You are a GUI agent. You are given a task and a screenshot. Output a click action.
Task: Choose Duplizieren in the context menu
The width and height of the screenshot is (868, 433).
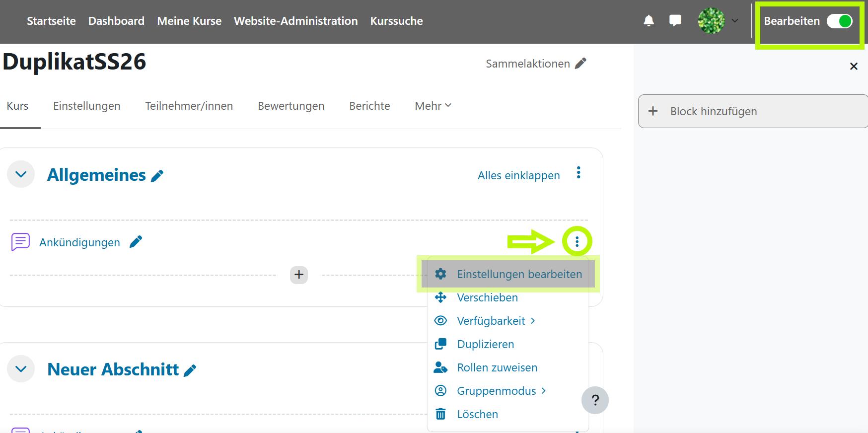pyautogui.click(x=485, y=344)
